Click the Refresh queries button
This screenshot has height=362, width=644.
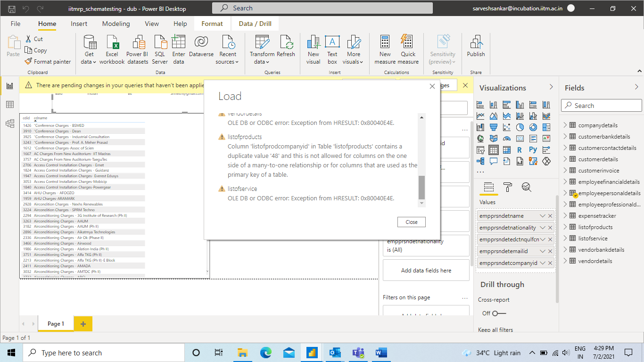point(286,46)
